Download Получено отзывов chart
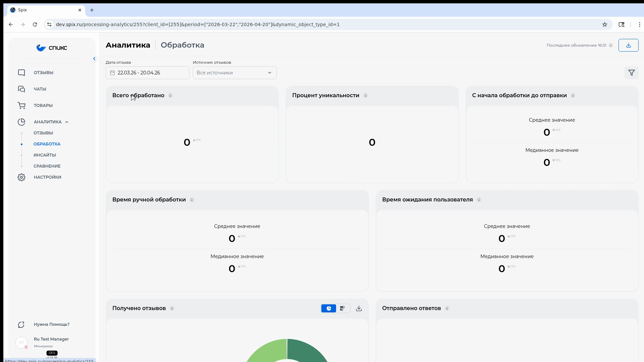This screenshot has width=644, height=362. [x=359, y=308]
